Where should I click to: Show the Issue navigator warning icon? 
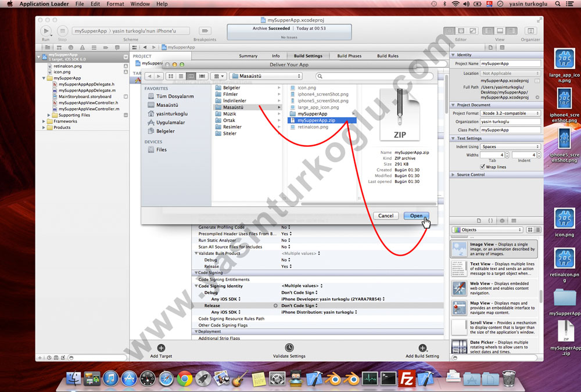tap(83, 48)
